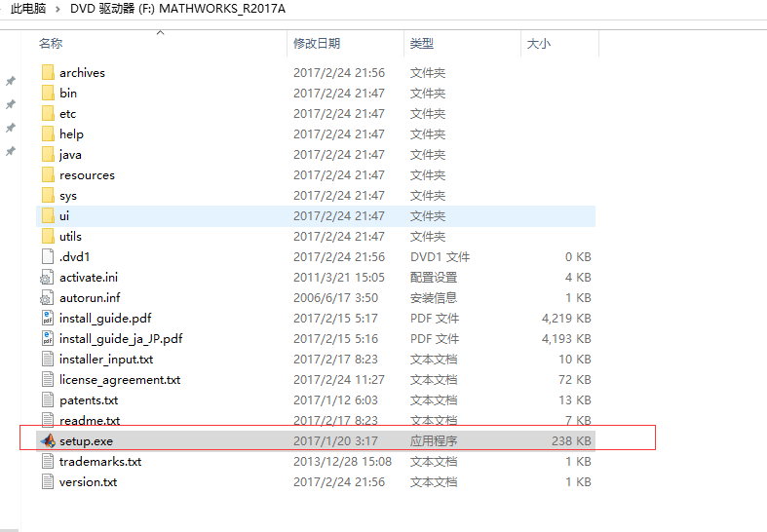Sort files by 大小 column header
The image size is (767, 532).
pyautogui.click(x=539, y=44)
